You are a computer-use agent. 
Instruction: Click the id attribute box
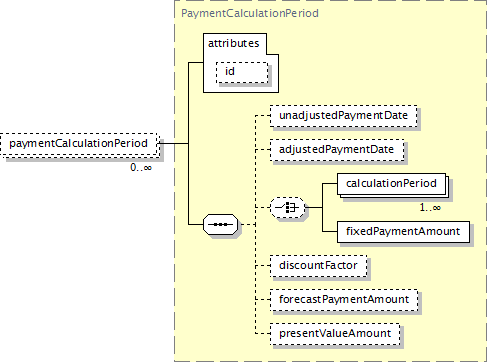point(242,72)
